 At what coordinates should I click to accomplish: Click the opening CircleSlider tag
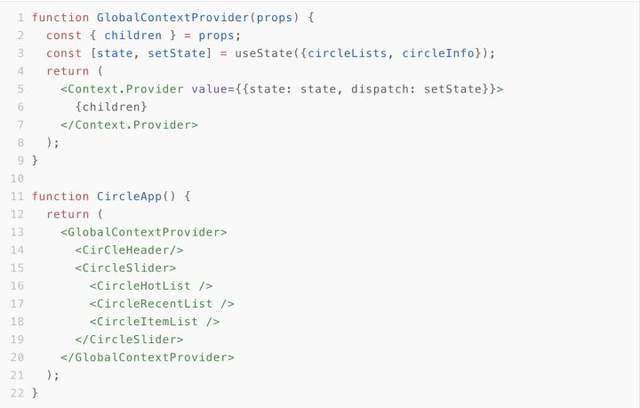pyautogui.click(x=126, y=268)
